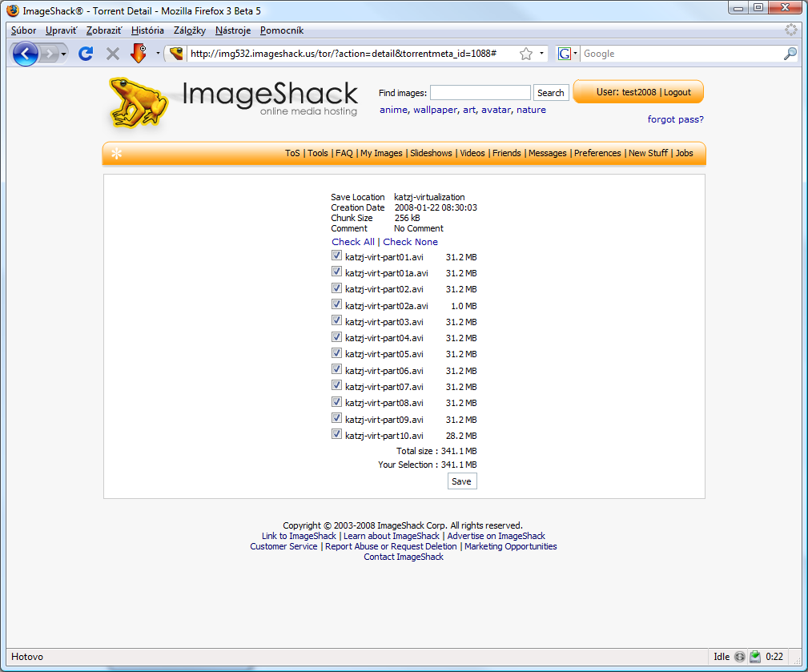Viewport: 808px width, 672px height.
Task: Click the green status bar download icon
Action: tap(755, 657)
